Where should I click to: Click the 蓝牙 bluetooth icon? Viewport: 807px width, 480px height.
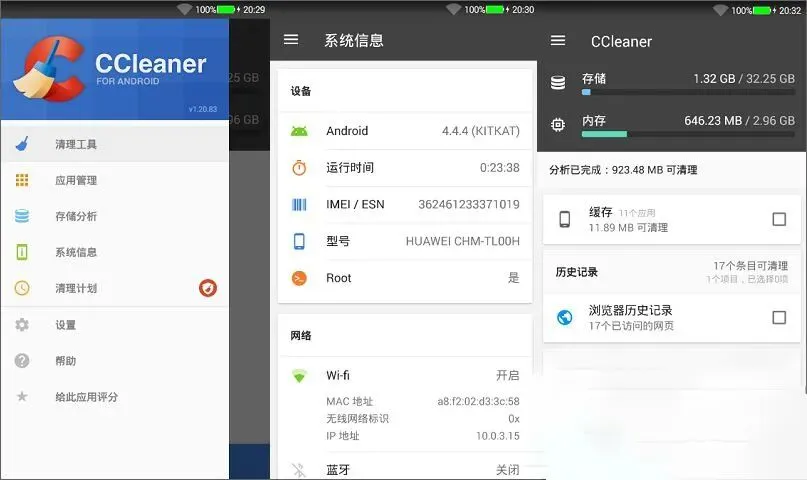(299, 470)
